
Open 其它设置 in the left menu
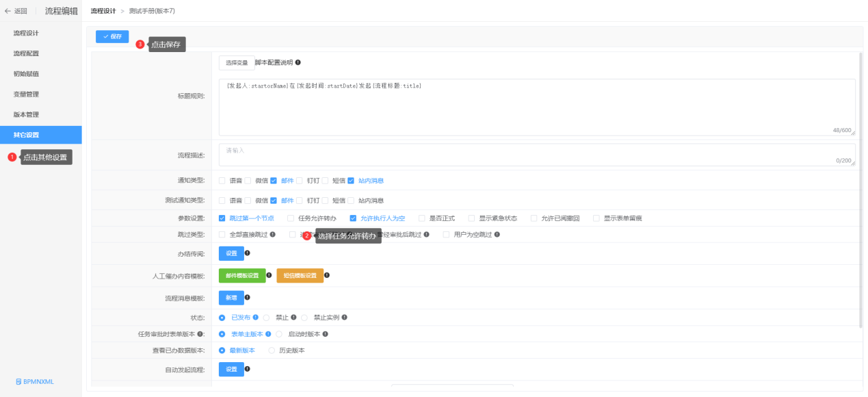(26, 135)
